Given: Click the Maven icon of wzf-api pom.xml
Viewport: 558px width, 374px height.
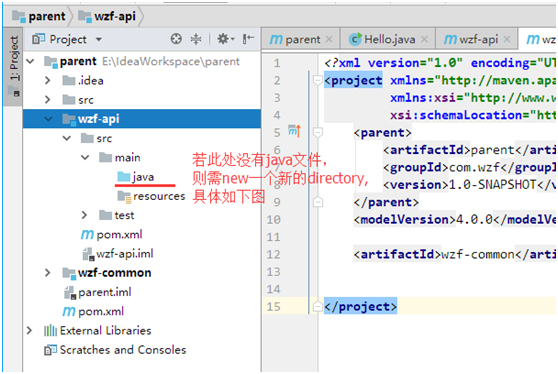Looking at the screenshot, I should coord(87,235).
